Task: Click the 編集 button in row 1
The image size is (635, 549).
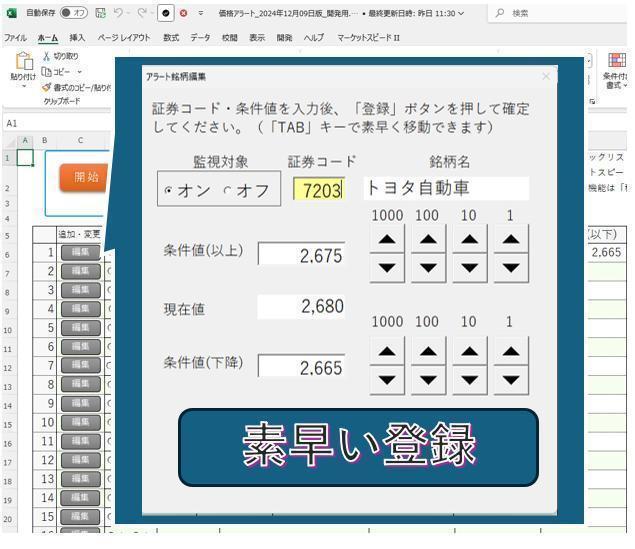Action: 81,252
